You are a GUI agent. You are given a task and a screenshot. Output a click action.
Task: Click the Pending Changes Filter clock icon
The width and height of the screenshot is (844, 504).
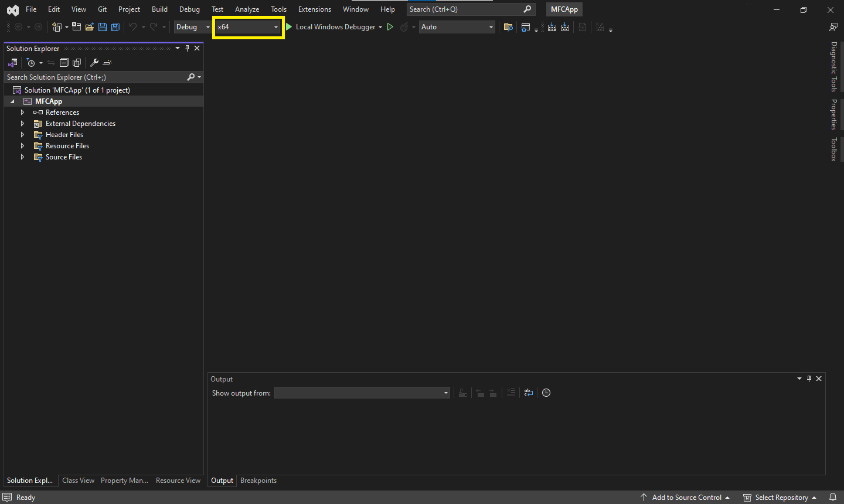[31, 63]
